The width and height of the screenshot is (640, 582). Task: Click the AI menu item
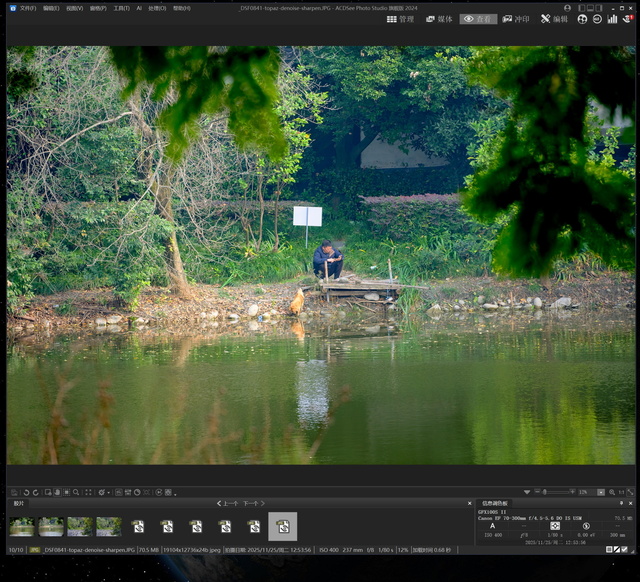coord(139,8)
